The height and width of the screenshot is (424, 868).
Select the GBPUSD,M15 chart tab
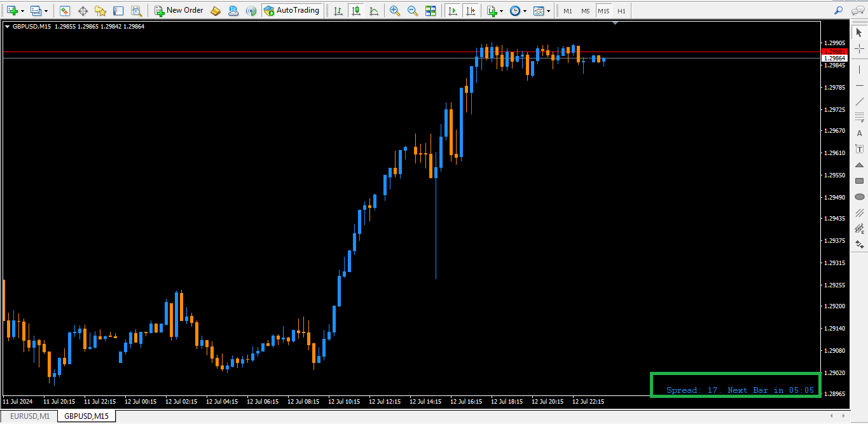[86, 416]
